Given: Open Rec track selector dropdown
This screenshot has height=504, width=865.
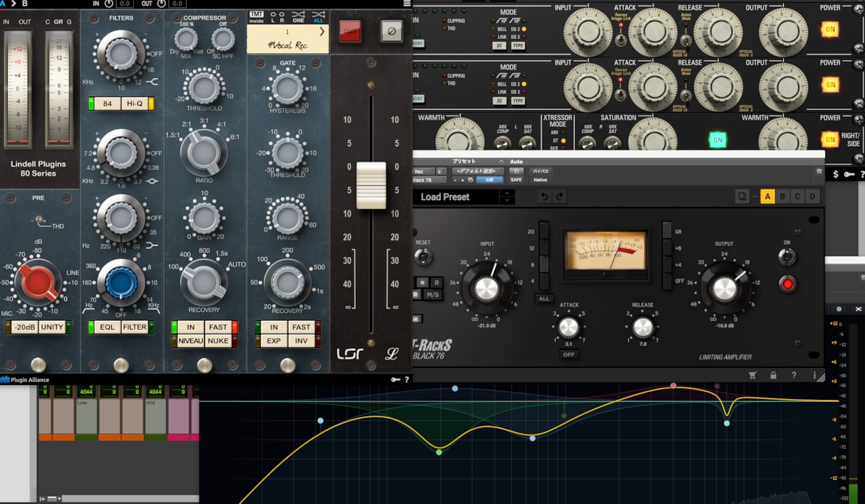Looking at the screenshot, I should [423, 172].
